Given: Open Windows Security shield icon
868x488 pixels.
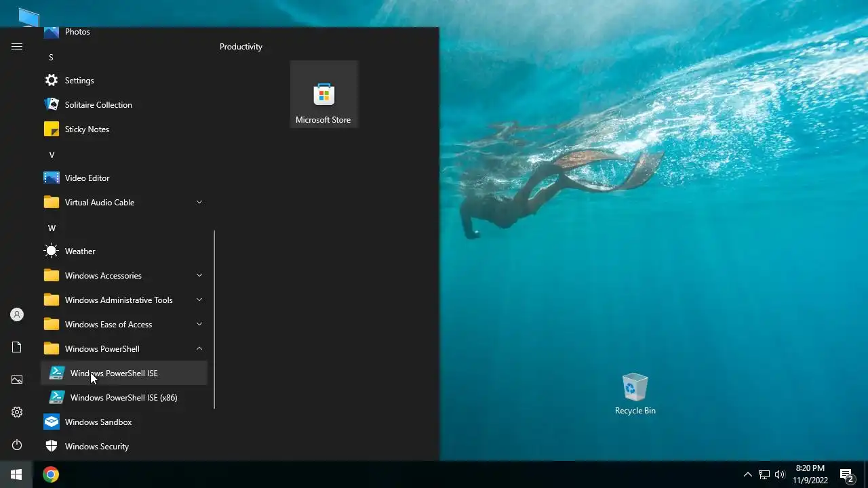Looking at the screenshot, I should tap(52, 446).
